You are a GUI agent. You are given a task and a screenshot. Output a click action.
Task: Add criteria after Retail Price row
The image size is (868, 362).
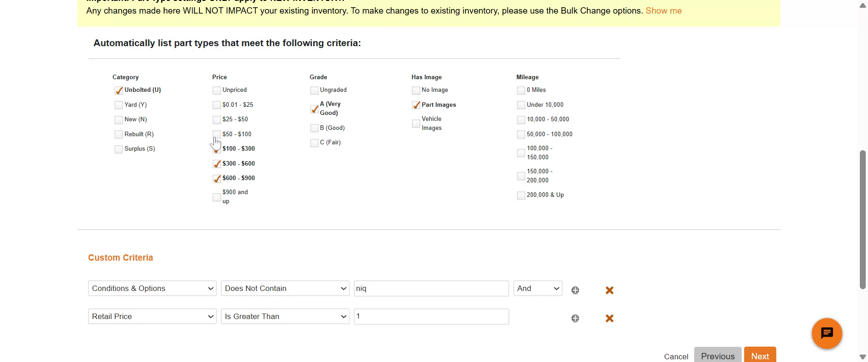click(x=575, y=319)
